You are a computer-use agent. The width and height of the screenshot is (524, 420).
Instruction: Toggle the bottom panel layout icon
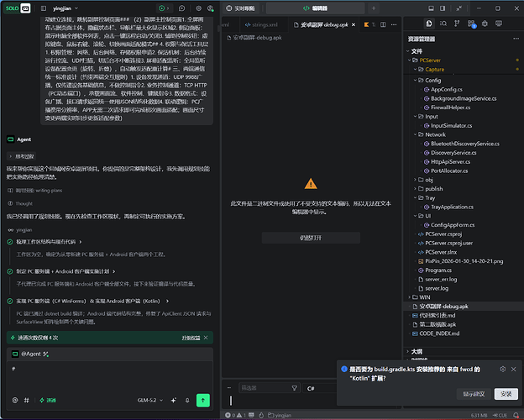click(x=431, y=8)
